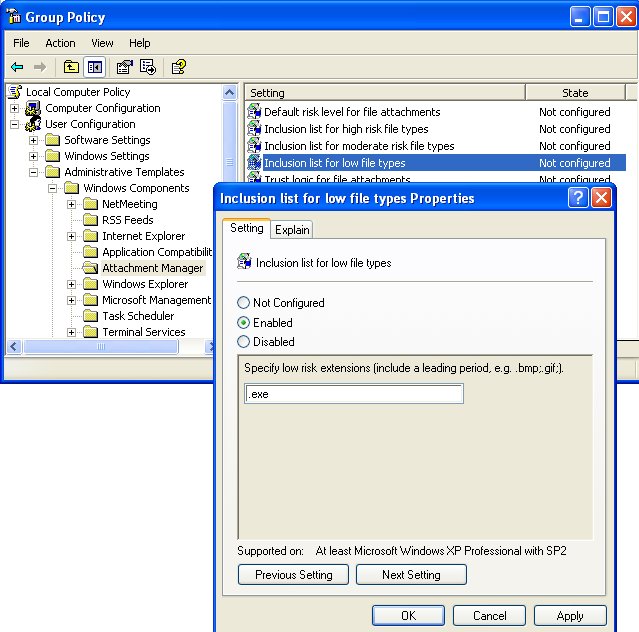Expand the Computer Configuration tree node
Viewport: 639px width, 632px height.
pyautogui.click(x=15, y=108)
